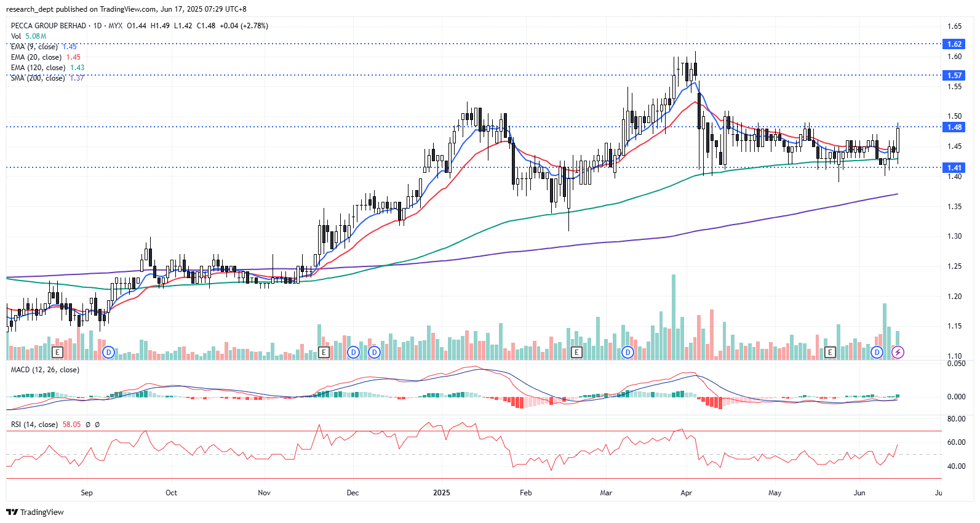Click the 'Oct' time axis label
980x523 pixels.
point(172,493)
